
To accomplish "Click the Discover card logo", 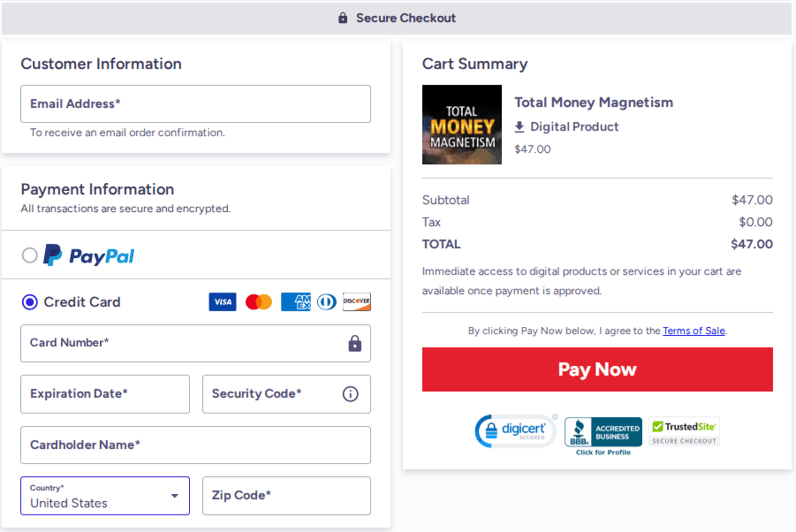I will (x=356, y=301).
